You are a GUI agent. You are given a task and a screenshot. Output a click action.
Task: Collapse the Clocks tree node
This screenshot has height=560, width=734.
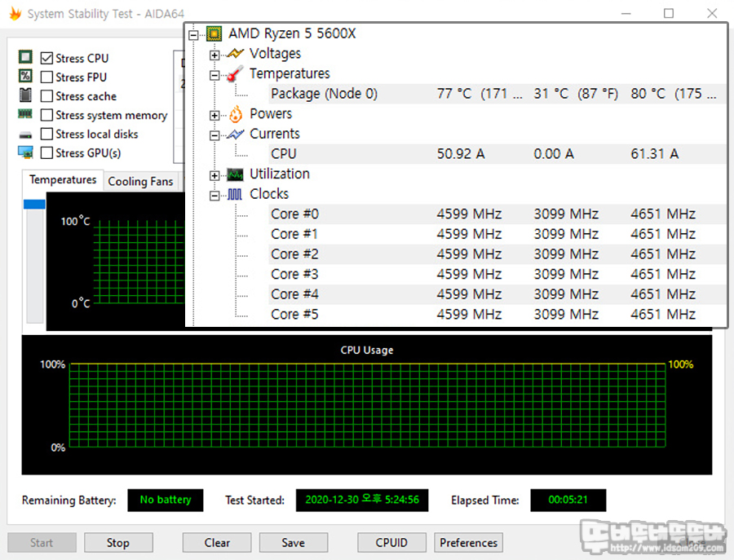coord(214,196)
